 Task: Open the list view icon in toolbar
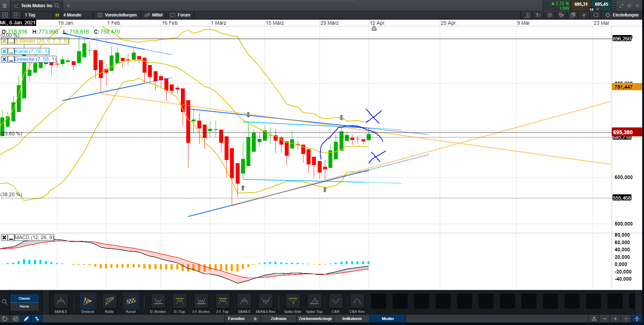coord(5,15)
